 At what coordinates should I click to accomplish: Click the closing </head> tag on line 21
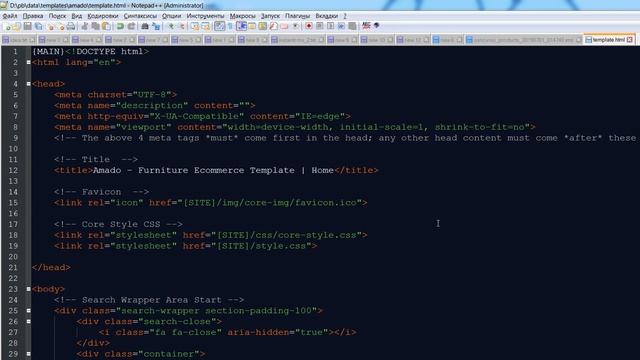pos(51,268)
